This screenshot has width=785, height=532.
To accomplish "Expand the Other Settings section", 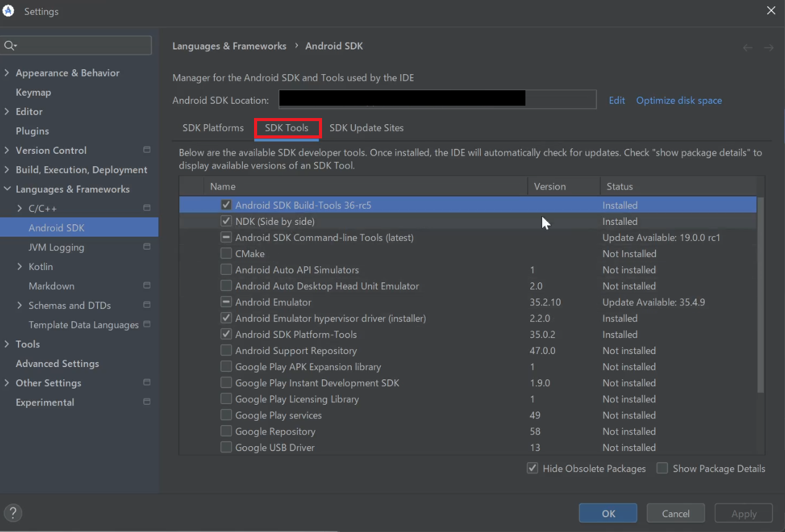I will click(7, 383).
